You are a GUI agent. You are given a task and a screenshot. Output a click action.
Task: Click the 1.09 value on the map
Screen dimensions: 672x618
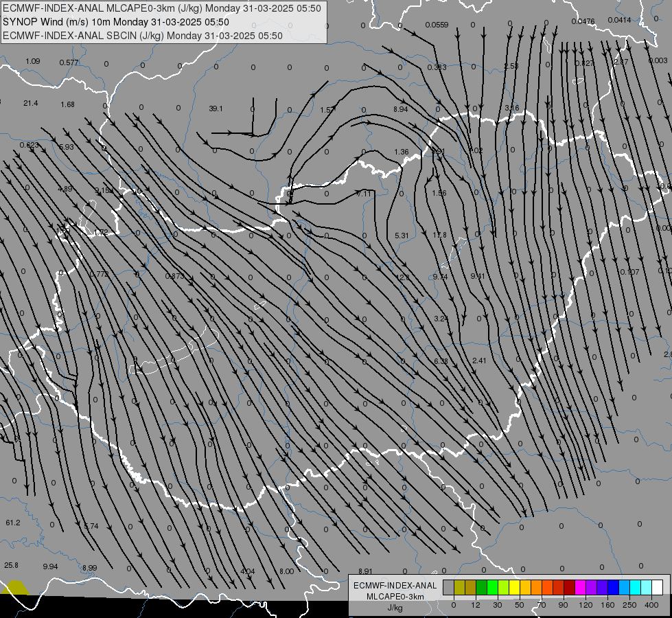[x=32, y=61]
